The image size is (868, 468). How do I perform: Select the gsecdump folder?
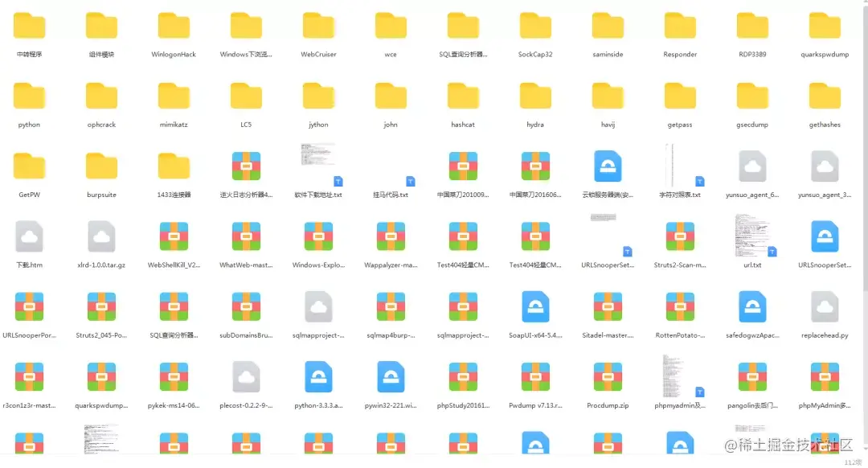click(x=752, y=96)
